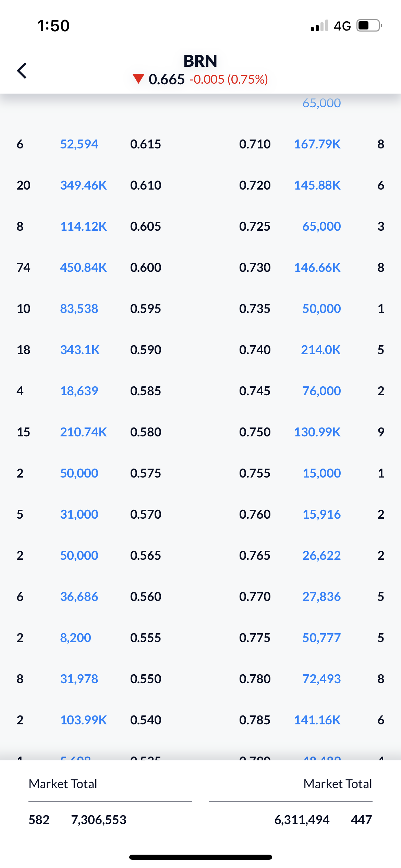Select the 0.710 ask price
This screenshot has width=401, height=868.
[x=255, y=144]
